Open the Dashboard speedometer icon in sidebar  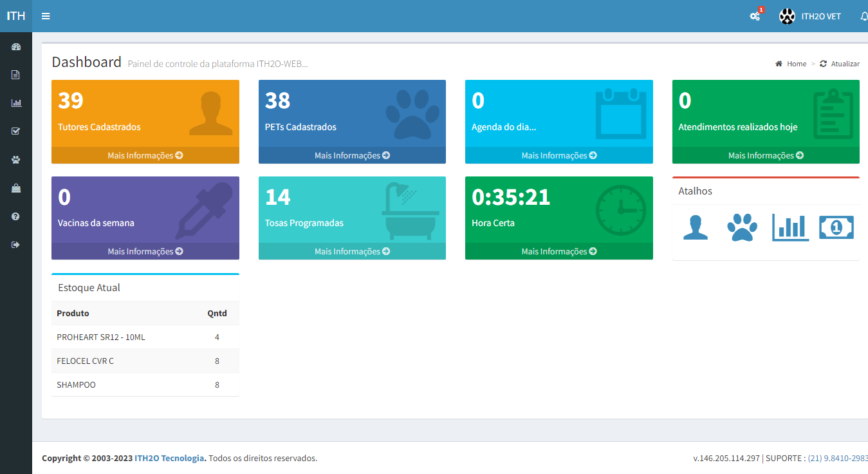(15, 46)
